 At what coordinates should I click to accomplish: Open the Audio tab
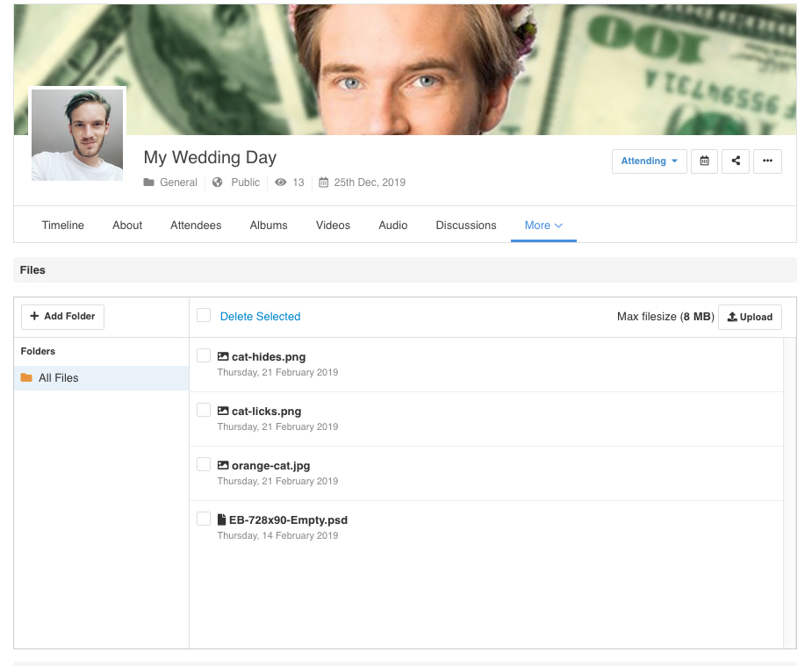[x=392, y=226]
